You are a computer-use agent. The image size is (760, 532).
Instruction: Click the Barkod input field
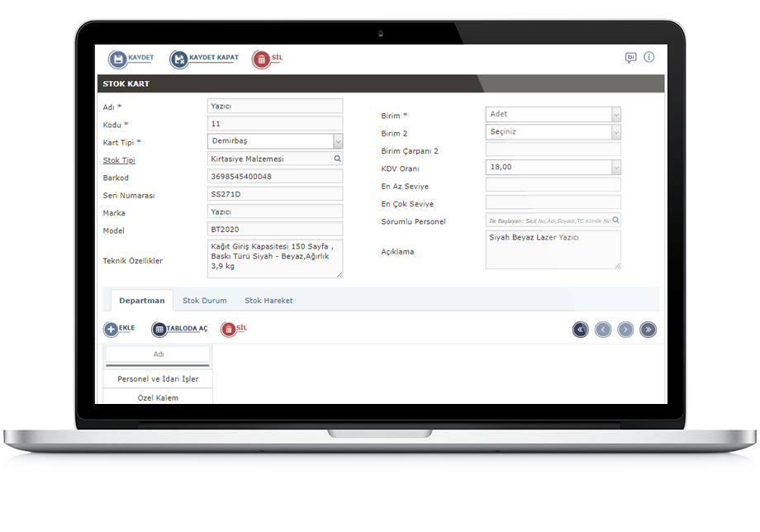(x=275, y=177)
